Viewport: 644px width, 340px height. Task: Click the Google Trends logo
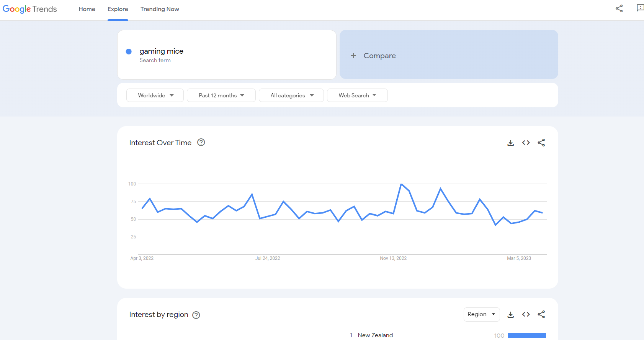pyautogui.click(x=30, y=9)
